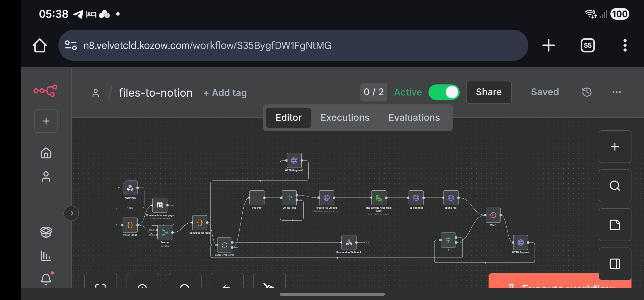Open the workflow three-dots options menu
The image size is (644, 300).
coord(616,92)
